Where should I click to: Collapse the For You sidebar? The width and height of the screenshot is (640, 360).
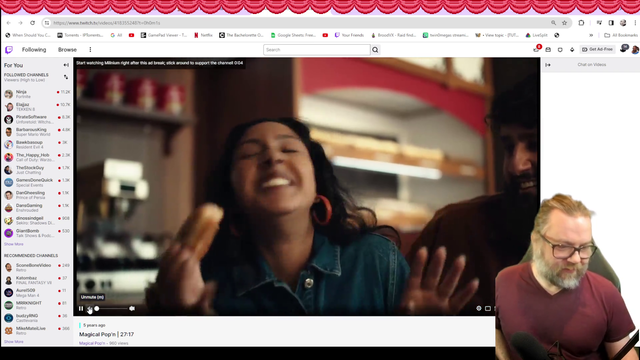point(66,65)
